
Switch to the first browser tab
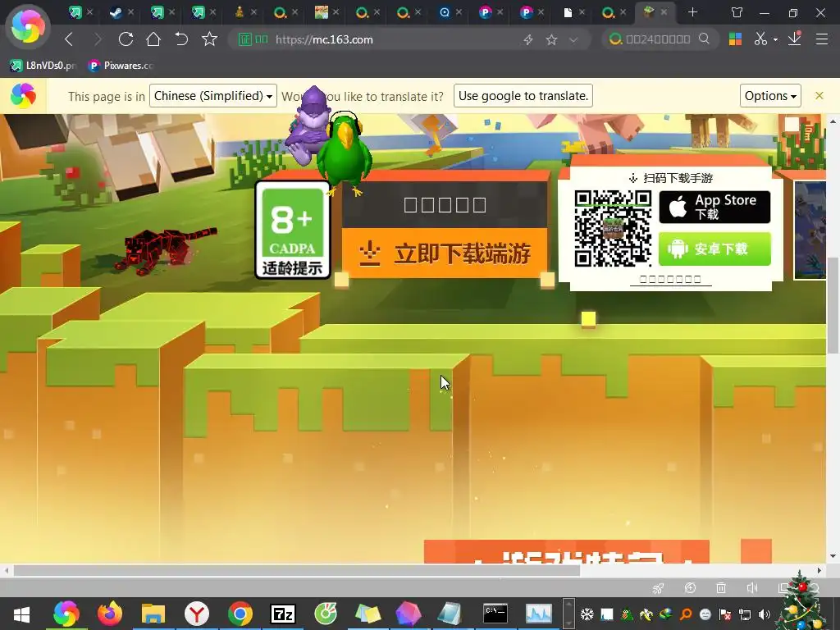[75, 12]
